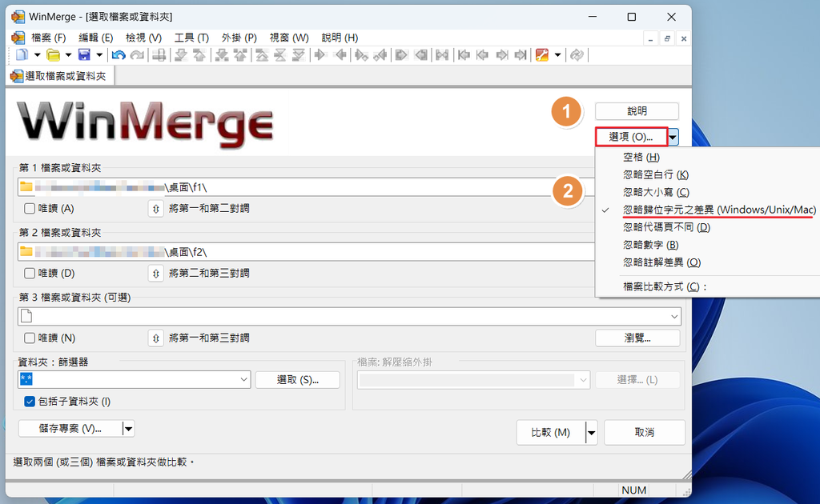Click the WinMerge icon in the menu bar
The width and height of the screenshot is (820, 504).
pyautogui.click(x=18, y=38)
